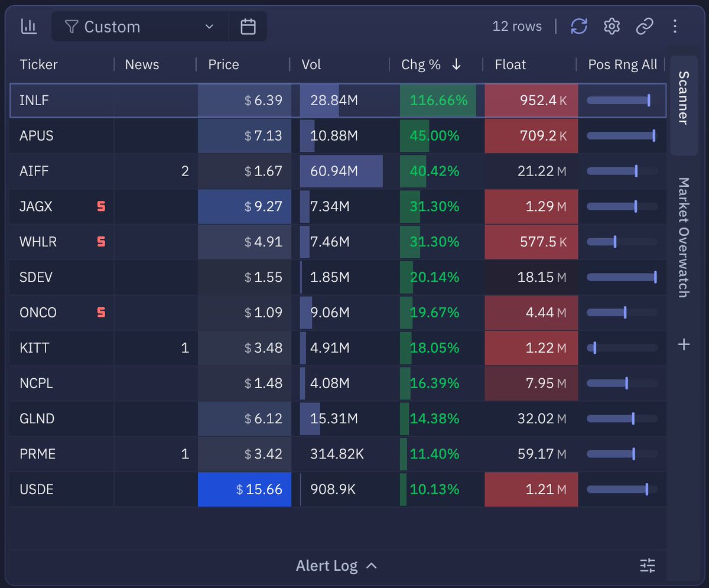Select the INLF ticker row
Screen dimensions: 709x588
click(338, 100)
